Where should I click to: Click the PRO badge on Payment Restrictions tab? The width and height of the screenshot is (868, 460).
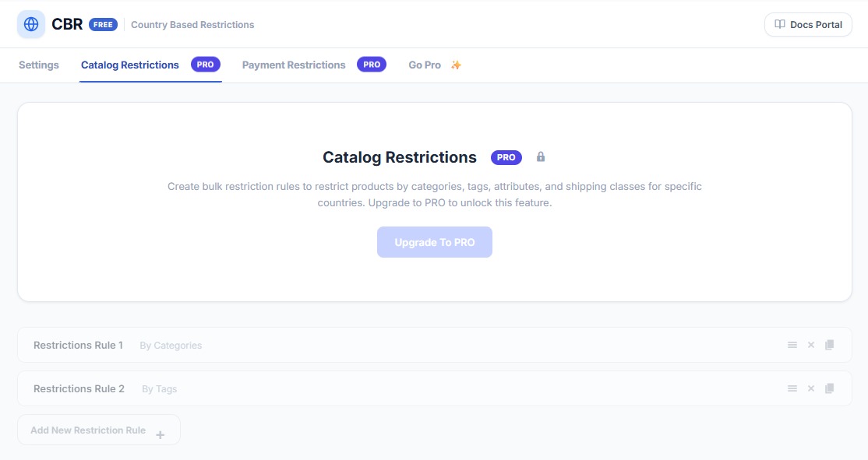pos(372,65)
